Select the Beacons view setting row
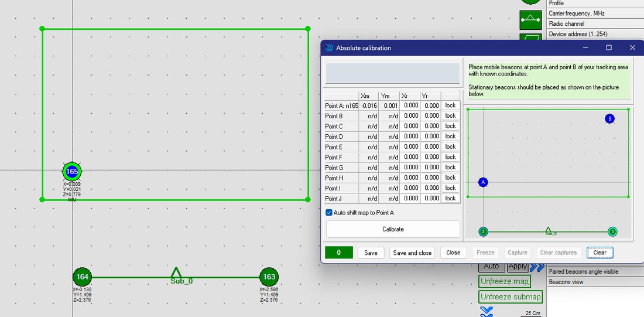644x317 pixels. (x=595, y=282)
